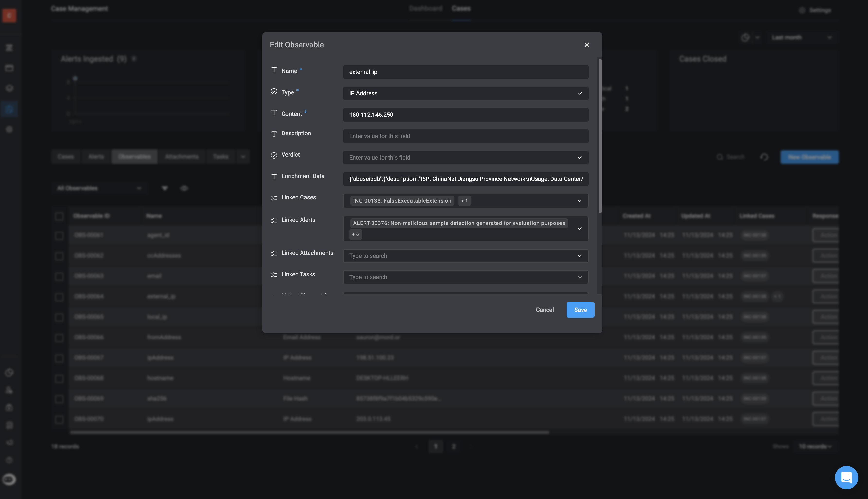Click the ALERT-00376 linked alert chip
Image resolution: width=868 pixels, height=499 pixels.
tap(459, 223)
